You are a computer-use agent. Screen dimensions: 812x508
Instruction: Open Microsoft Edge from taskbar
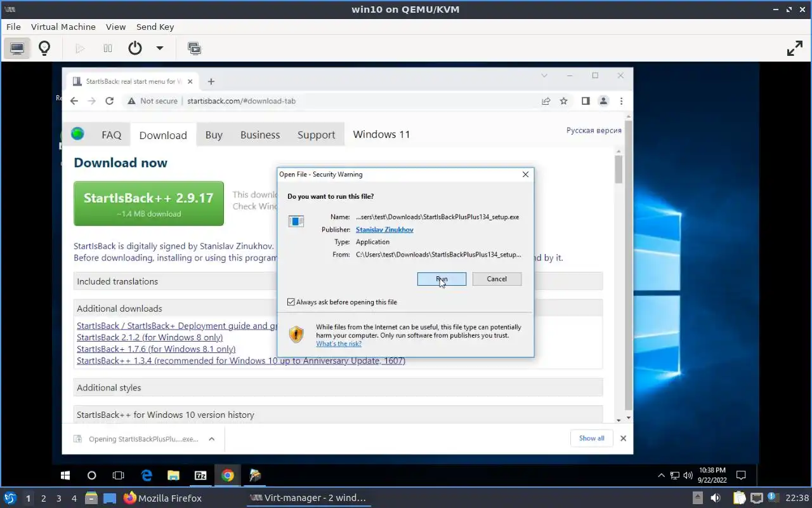(146, 475)
